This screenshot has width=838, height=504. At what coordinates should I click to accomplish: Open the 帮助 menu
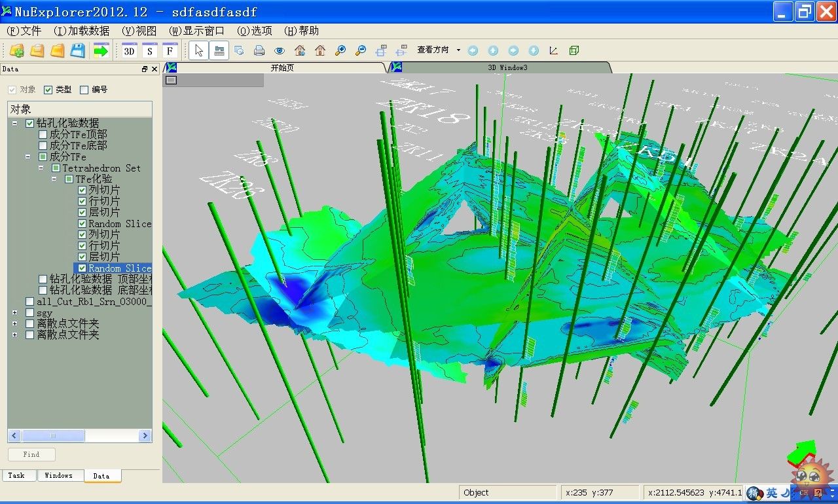pos(301,31)
